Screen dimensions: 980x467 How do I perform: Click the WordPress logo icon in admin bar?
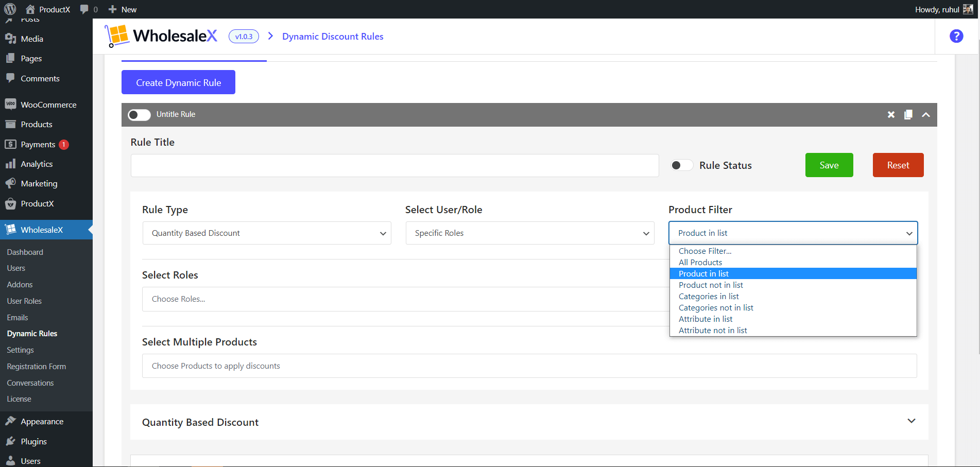pos(10,9)
